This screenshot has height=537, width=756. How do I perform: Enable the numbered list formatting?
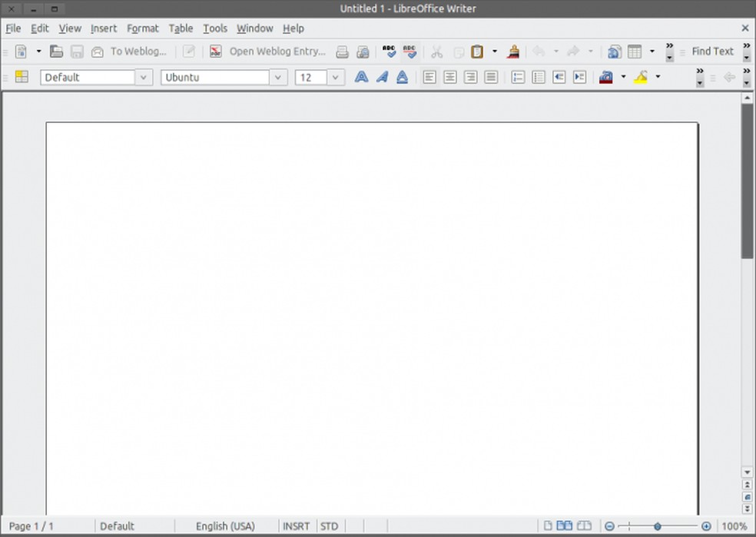coord(518,77)
